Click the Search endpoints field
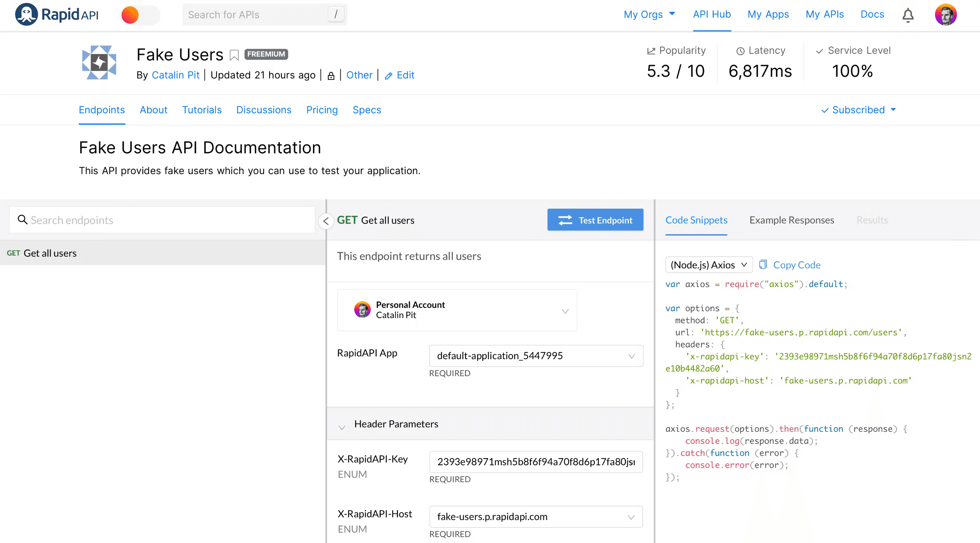980x543 pixels. click(x=162, y=220)
